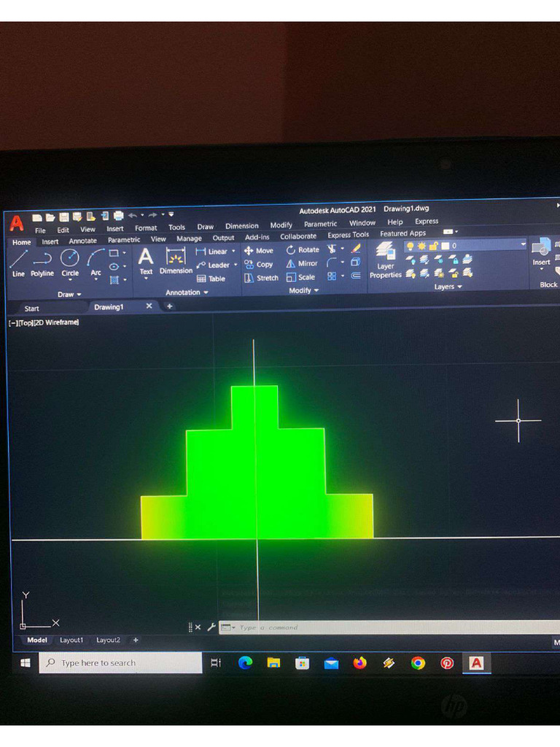The image size is (560, 747).
Task: Add a new drawing tab with plus
Action: (x=169, y=306)
